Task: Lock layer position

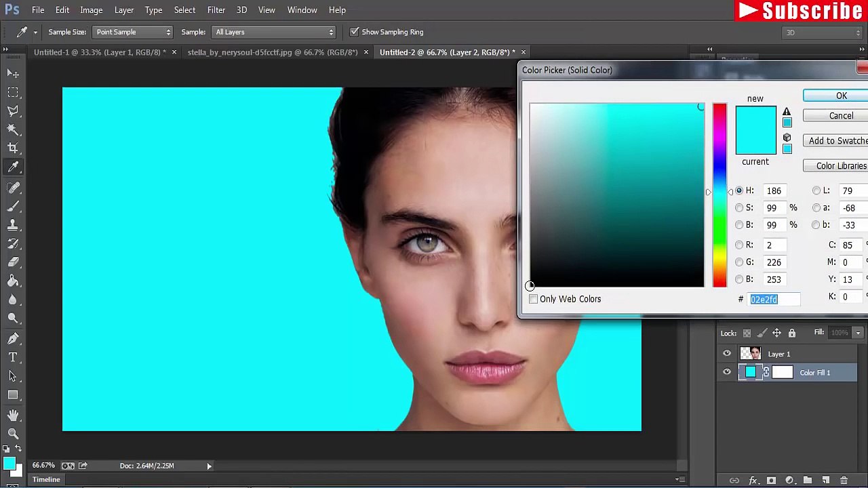Action: (776, 333)
